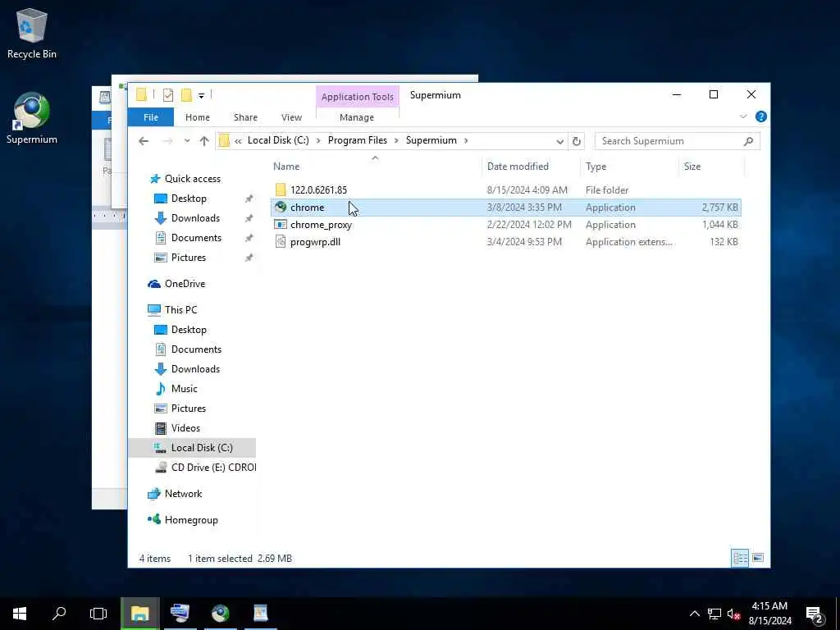The image size is (840, 630).
Task: Click Supermium in the address bar path
Action: (431, 140)
